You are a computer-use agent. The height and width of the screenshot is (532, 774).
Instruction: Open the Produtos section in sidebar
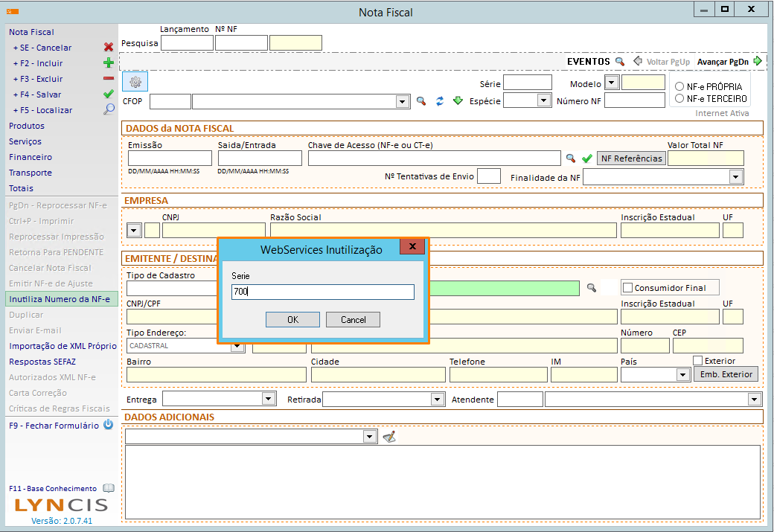pyautogui.click(x=27, y=126)
